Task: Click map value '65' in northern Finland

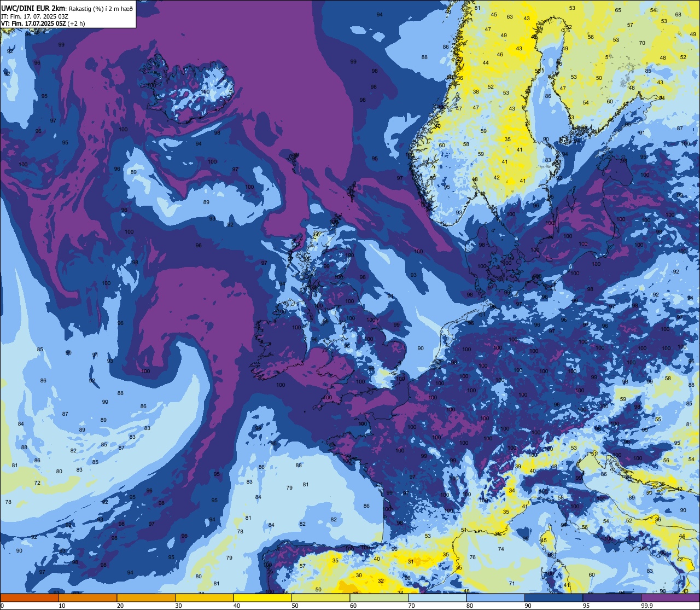Action: [618, 10]
